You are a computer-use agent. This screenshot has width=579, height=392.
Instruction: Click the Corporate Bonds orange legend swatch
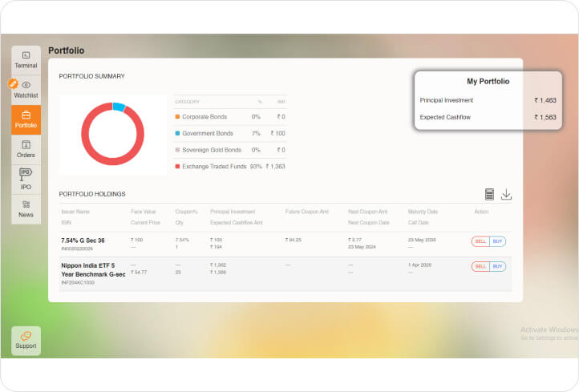[177, 117]
